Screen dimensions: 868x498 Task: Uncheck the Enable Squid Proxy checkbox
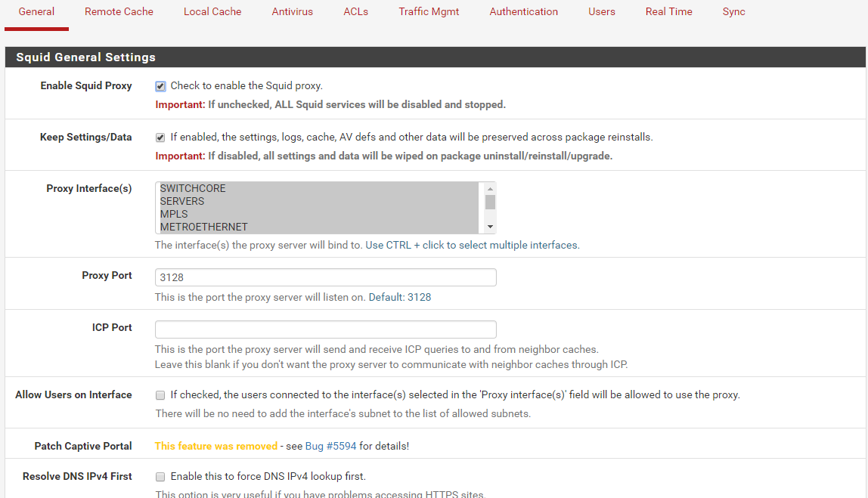160,86
